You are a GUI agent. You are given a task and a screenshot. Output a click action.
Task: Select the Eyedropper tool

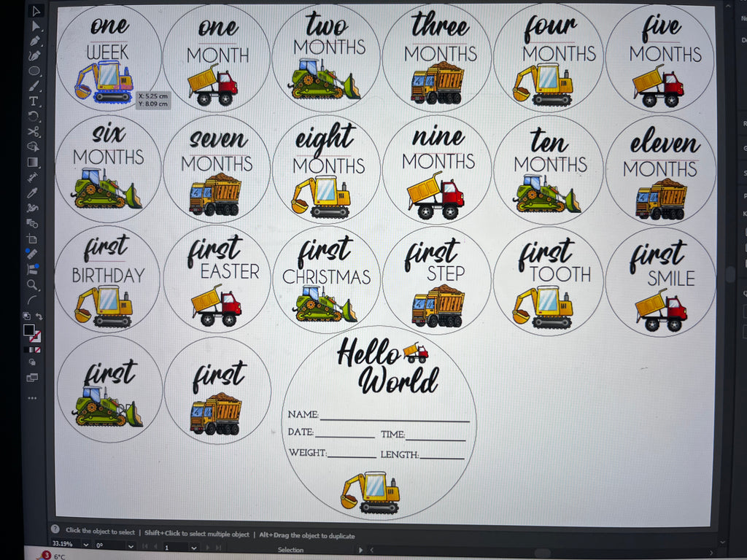(x=32, y=192)
